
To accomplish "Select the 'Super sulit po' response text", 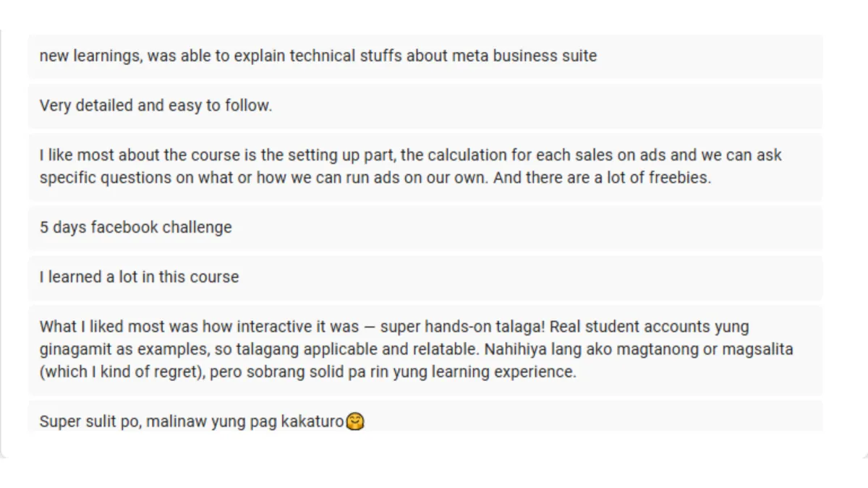I will (x=191, y=421).
